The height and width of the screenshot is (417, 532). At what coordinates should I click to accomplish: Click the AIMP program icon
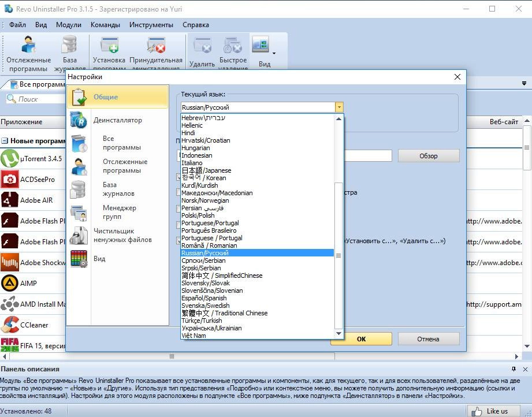[x=9, y=283]
